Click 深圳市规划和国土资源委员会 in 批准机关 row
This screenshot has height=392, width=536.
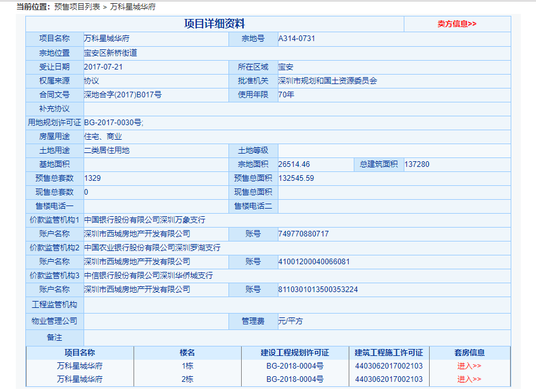point(327,81)
